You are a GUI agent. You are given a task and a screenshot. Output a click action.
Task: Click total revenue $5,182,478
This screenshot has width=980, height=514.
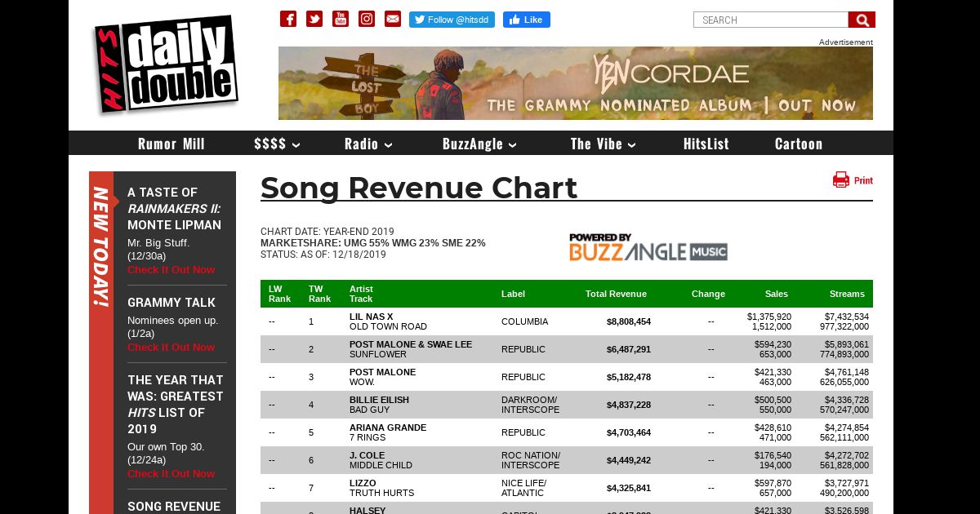(629, 377)
